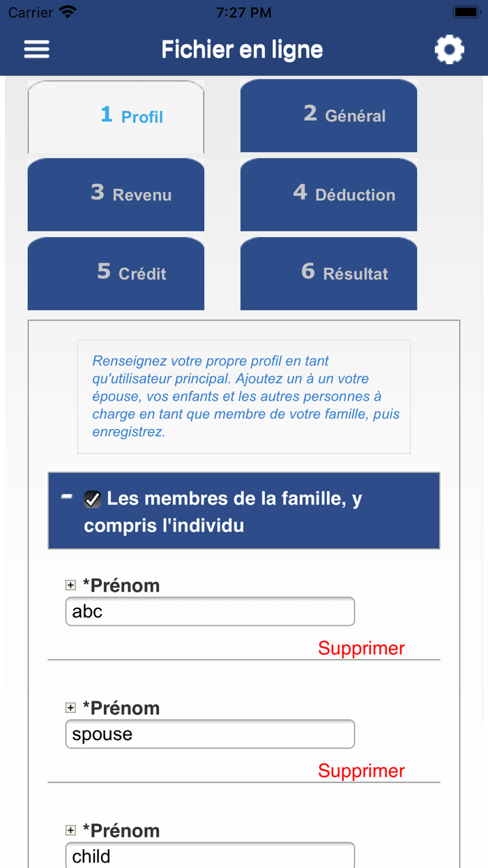This screenshot has height=868, width=488.
Task: Expand details for the abc Prénom entry
Action: 71,585
